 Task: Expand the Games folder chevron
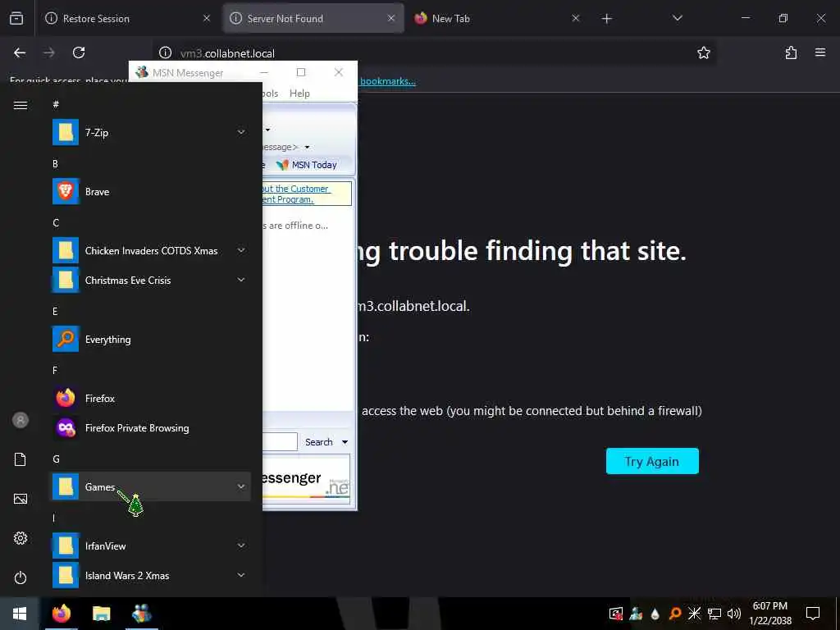(x=241, y=486)
